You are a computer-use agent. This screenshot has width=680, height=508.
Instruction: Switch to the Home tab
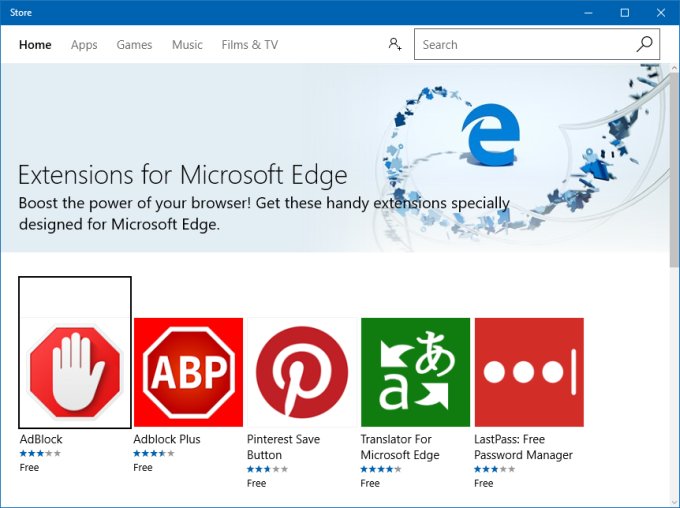tap(35, 45)
